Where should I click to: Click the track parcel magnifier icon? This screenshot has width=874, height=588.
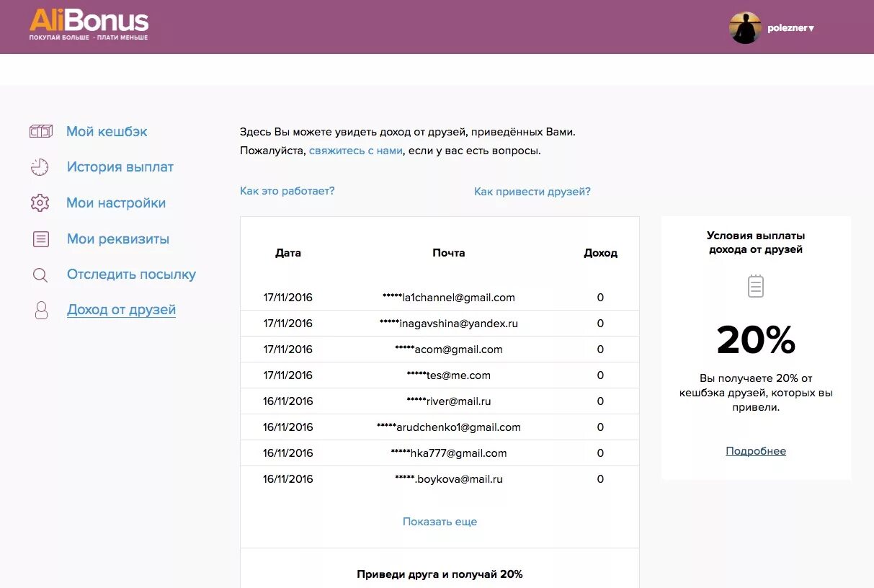click(x=40, y=275)
